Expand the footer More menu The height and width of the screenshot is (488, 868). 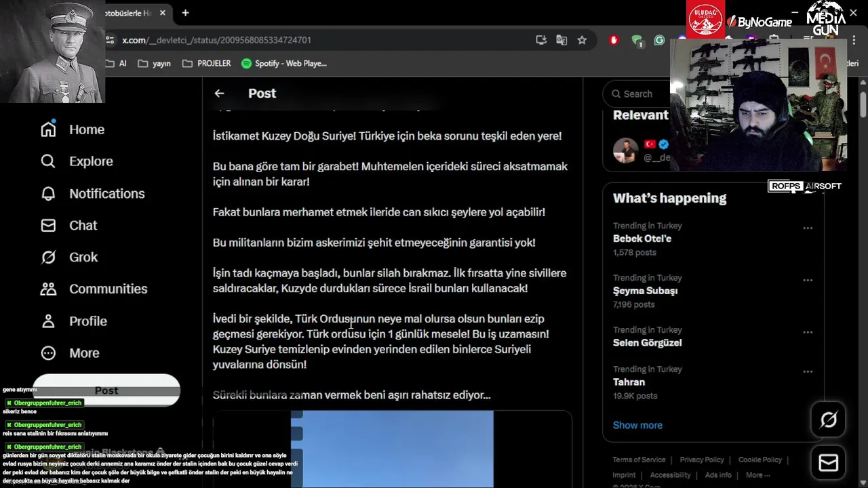coord(758,475)
